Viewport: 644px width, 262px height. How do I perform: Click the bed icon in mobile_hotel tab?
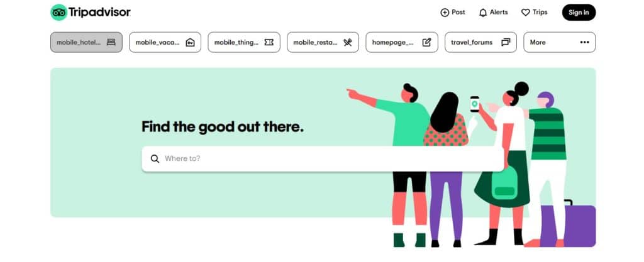tap(111, 42)
